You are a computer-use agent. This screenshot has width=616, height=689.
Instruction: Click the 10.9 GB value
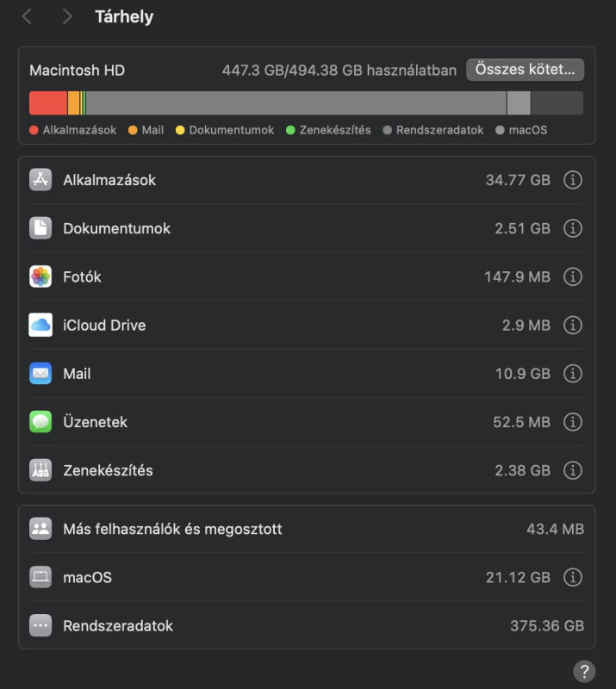[522, 374]
